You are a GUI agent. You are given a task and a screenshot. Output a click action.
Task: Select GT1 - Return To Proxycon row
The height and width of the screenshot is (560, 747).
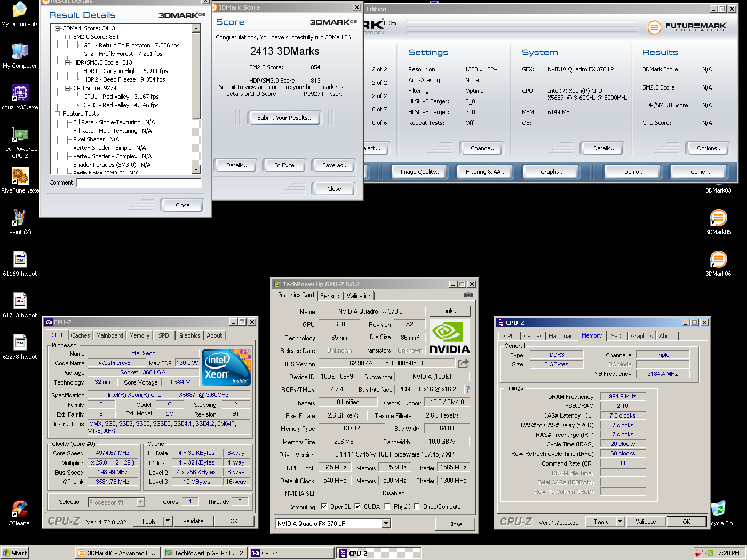[x=131, y=45]
